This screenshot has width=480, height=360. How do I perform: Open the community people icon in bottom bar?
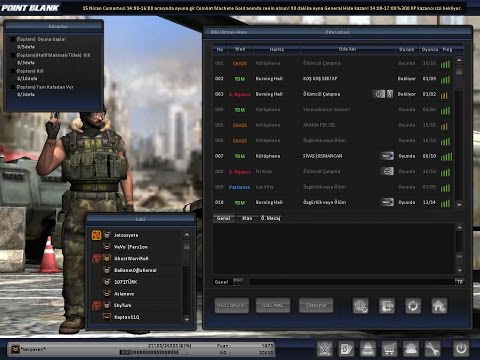411,349
